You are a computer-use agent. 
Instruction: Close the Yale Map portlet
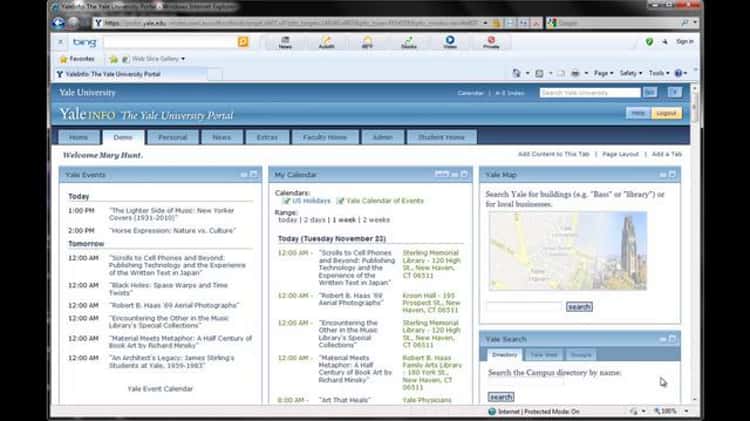[673, 175]
